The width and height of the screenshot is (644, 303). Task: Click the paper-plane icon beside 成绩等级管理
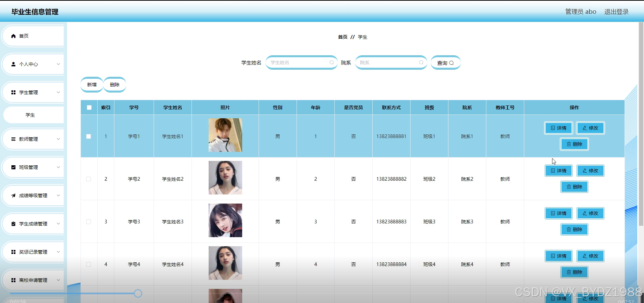point(13,196)
